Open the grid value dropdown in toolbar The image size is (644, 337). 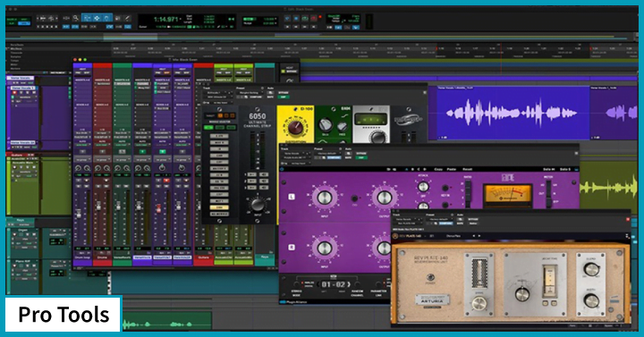coord(269,19)
